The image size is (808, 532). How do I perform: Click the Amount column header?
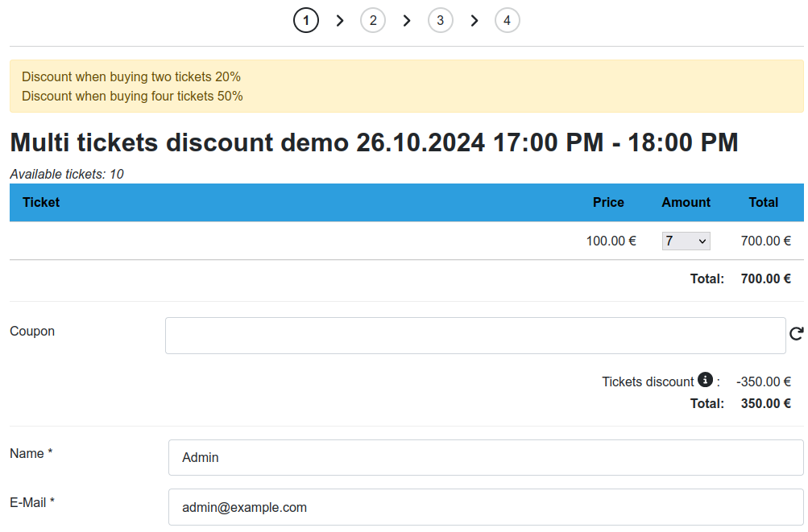(x=686, y=203)
